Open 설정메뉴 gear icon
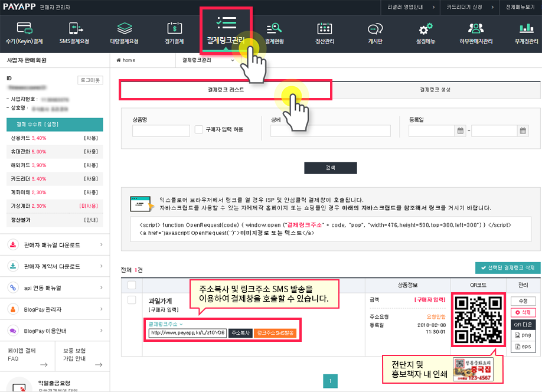This screenshot has width=542, height=392. point(426,28)
